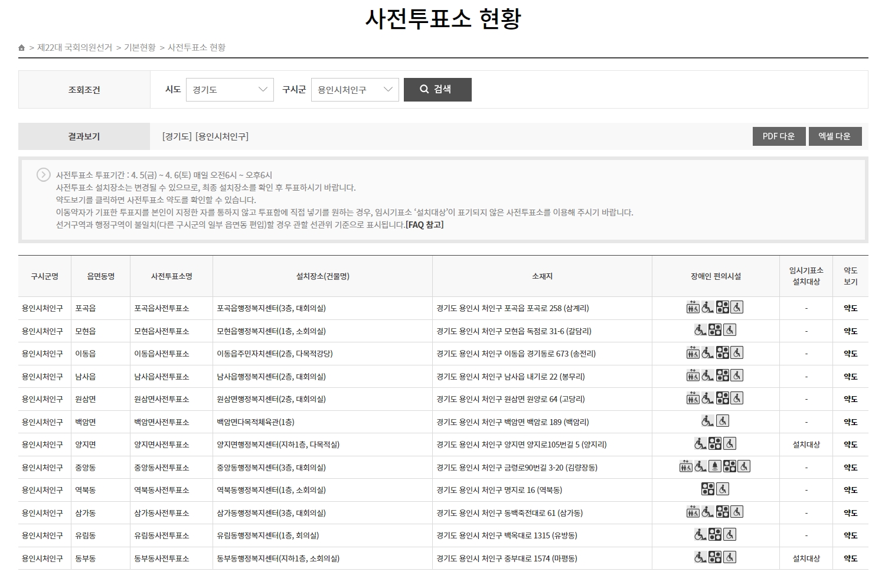Open 약도 map for 남사읍 row
This screenshot has height=588, width=885.
click(850, 377)
